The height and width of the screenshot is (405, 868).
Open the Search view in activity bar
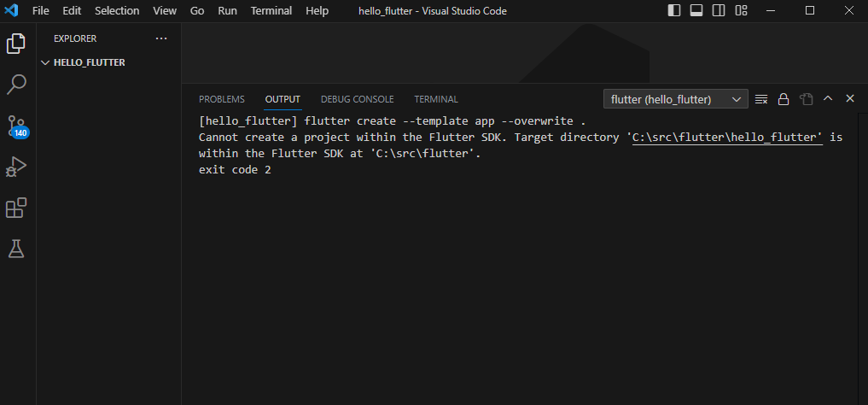point(16,85)
